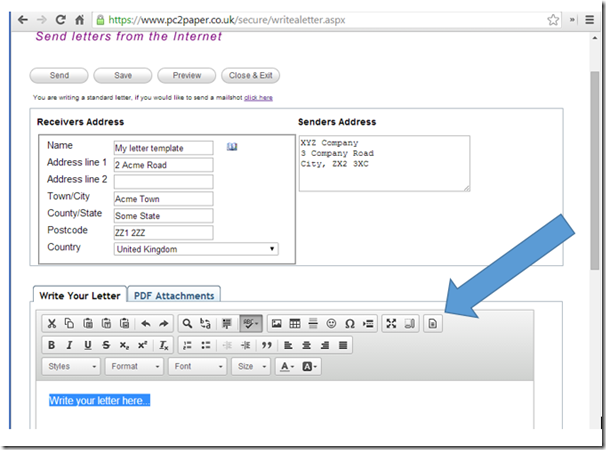Align text left
The image size is (606, 450).
[x=288, y=345]
